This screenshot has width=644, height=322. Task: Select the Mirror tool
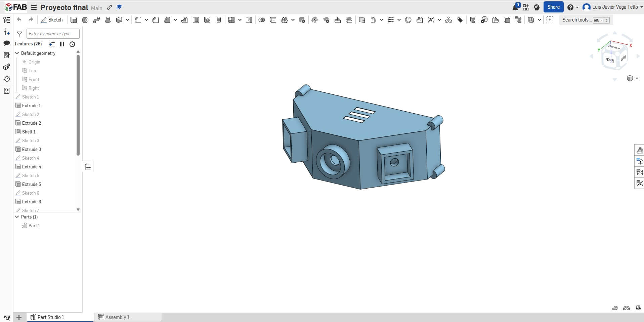[x=249, y=20]
